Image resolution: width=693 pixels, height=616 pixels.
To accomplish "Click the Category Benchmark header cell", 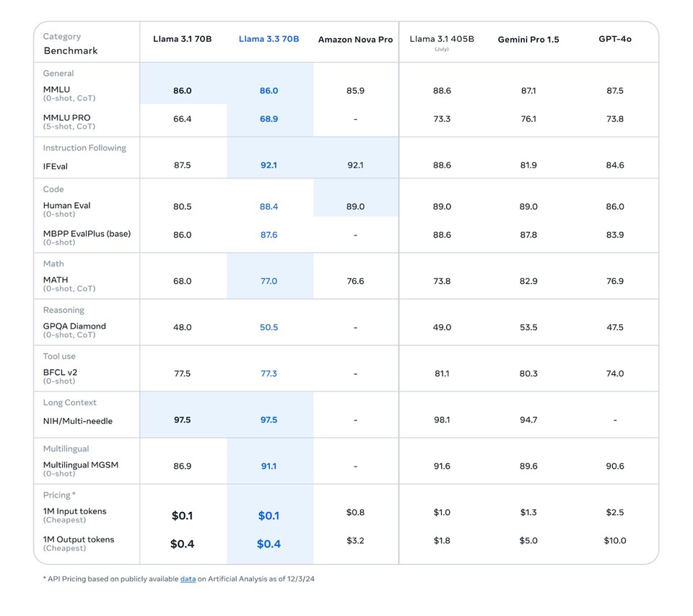I will pyautogui.click(x=70, y=44).
